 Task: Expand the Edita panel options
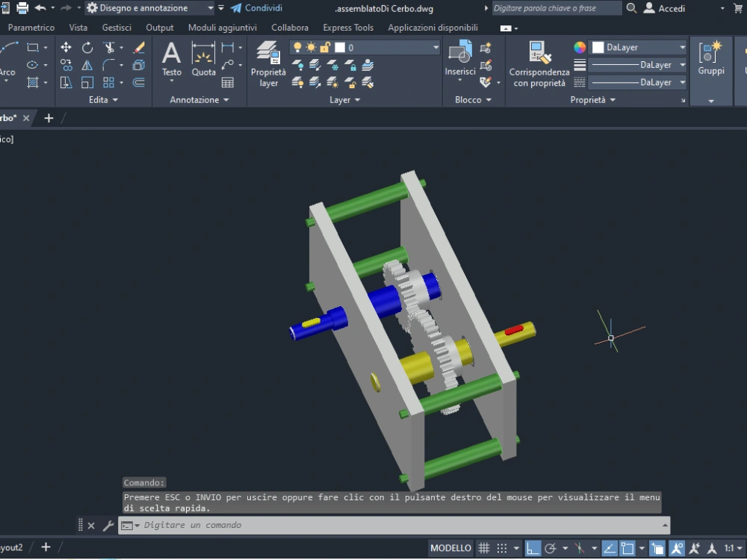pyautogui.click(x=116, y=99)
